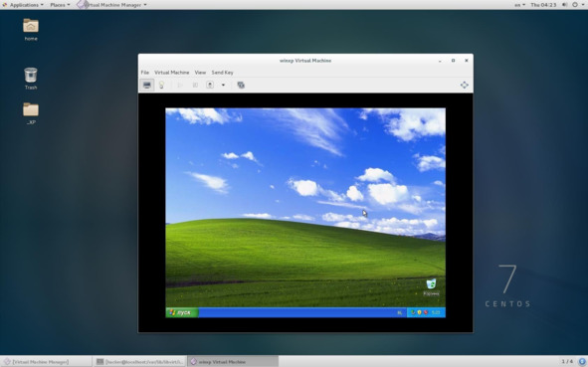Click the XP language indicator in taskbar
Image resolution: width=588 pixels, height=367 pixels.
[400, 312]
